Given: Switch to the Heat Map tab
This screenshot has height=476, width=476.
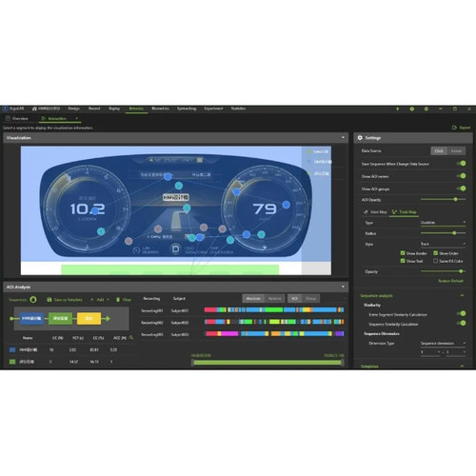Looking at the screenshot, I should tap(375, 211).
